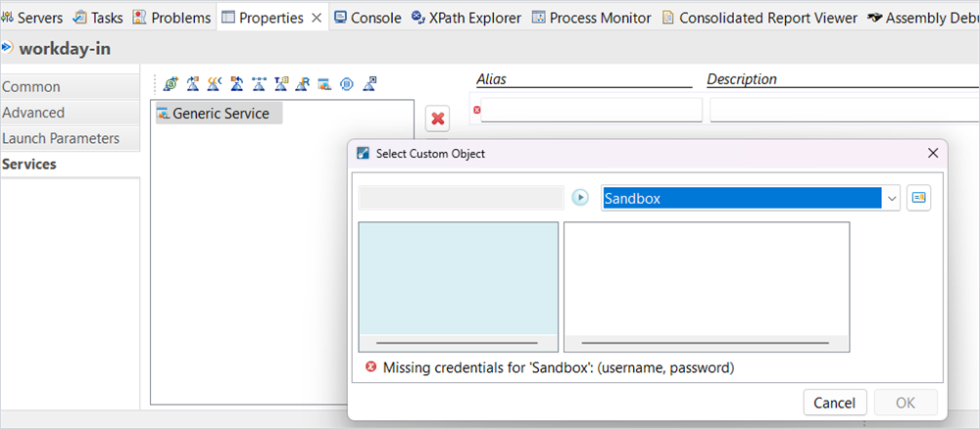Add generic service toolbar window icon
This screenshot has width=980, height=429.
[x=323, y=83]
